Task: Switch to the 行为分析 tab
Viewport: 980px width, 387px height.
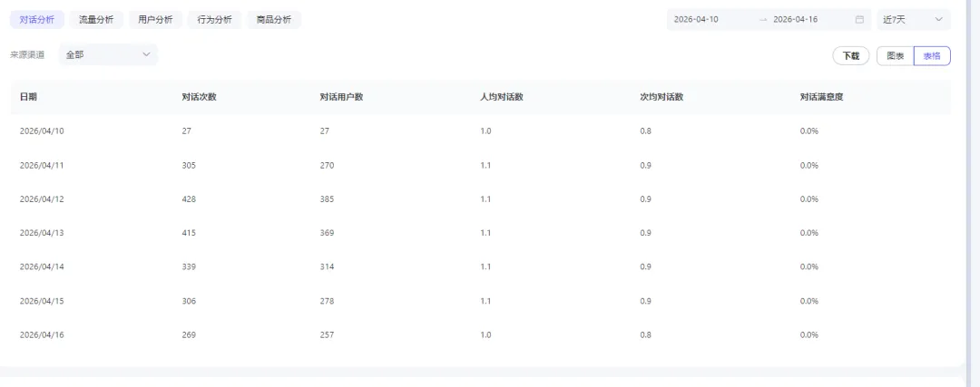Action: click(x=214, y=19)
